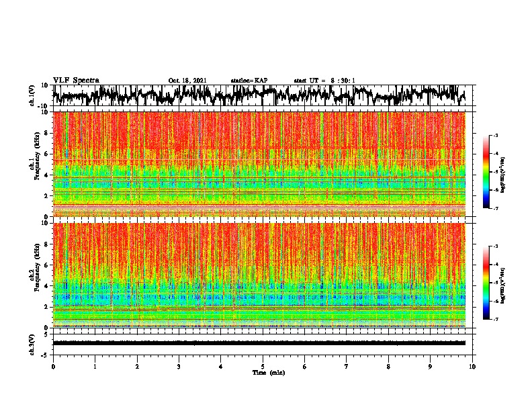Screen dimensions: 532x411
Task: Click the '-7' label on ch.1 color bar
Action: click(x=495, y=208)
